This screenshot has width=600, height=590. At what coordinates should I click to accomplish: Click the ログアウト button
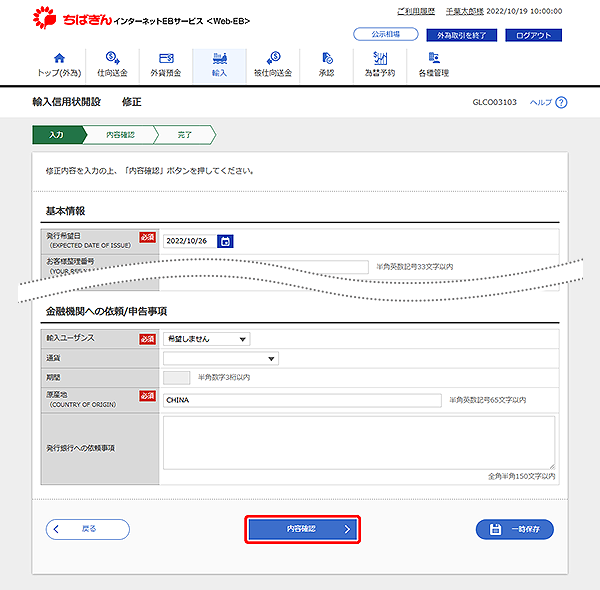533,35
